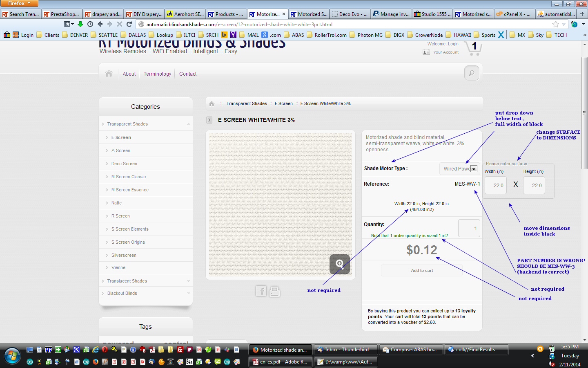Open Thunderbird Inbox from the taskbar
This screenshot has height=368, width=588.
[x=346, y=350]
